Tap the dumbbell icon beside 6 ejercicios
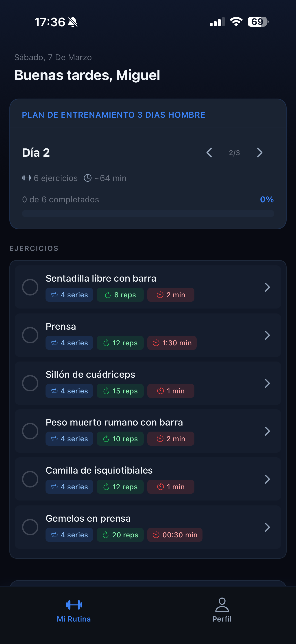 pos(26,178)
